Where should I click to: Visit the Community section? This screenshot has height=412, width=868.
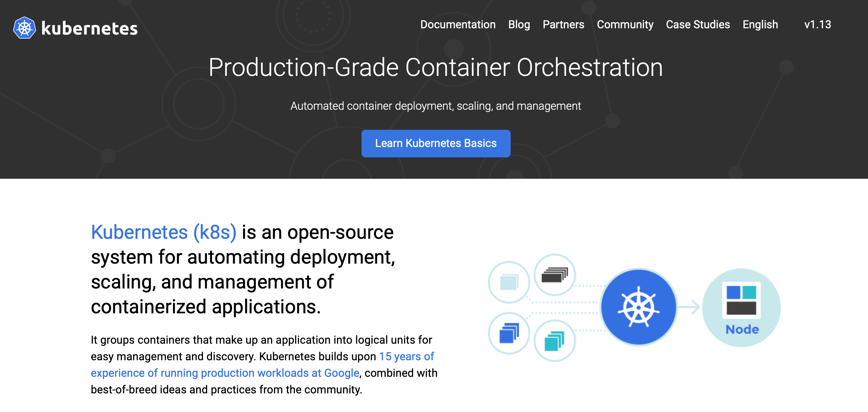[x=625, y=24]
